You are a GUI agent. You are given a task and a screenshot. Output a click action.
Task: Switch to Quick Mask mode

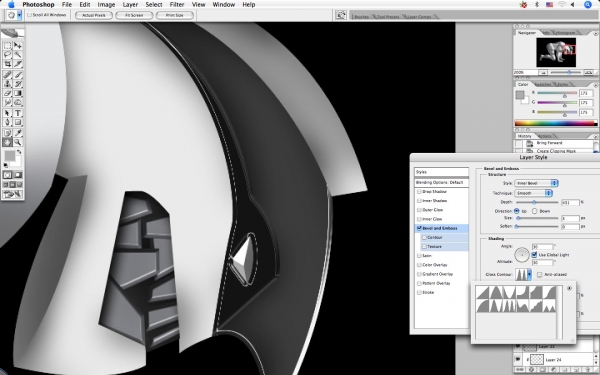coord(18,175)
